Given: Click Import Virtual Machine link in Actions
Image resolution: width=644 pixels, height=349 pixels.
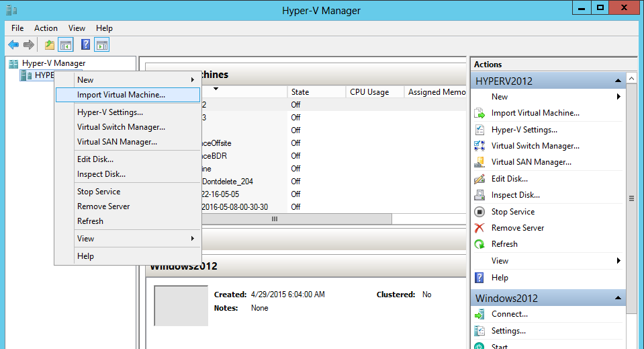Looking at the screenshot, I should tap(535, 113).
